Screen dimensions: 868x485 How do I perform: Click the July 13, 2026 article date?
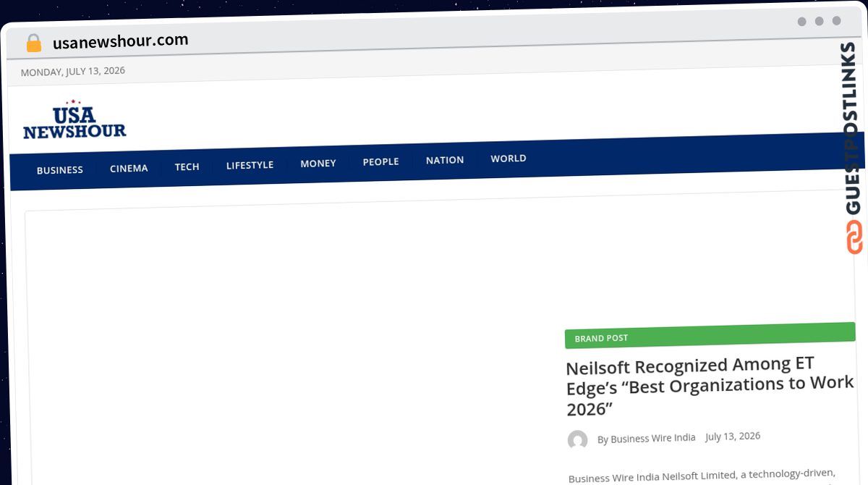click(733, 436)
